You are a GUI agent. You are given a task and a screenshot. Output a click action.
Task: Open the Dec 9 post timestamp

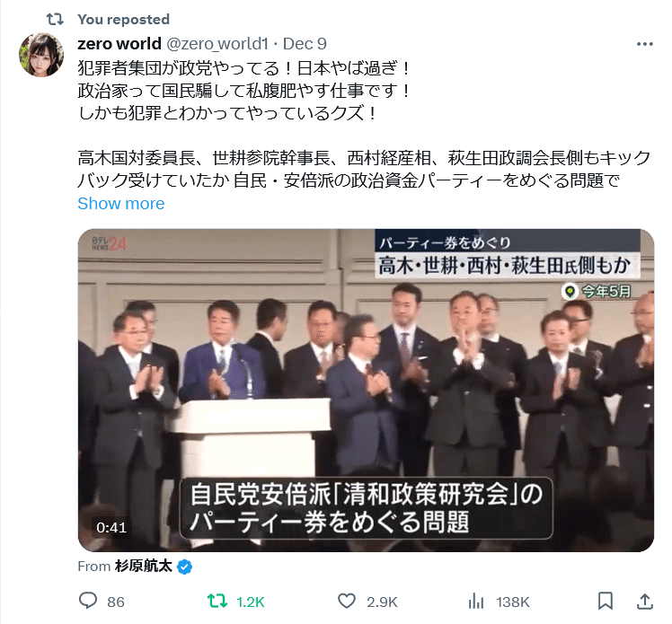tap(305, 44)
